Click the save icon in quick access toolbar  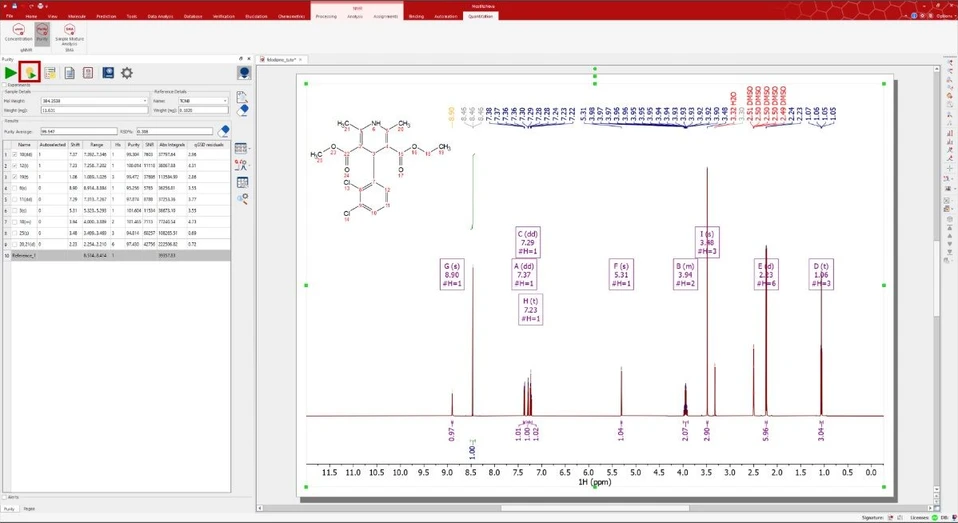(14, 5)
